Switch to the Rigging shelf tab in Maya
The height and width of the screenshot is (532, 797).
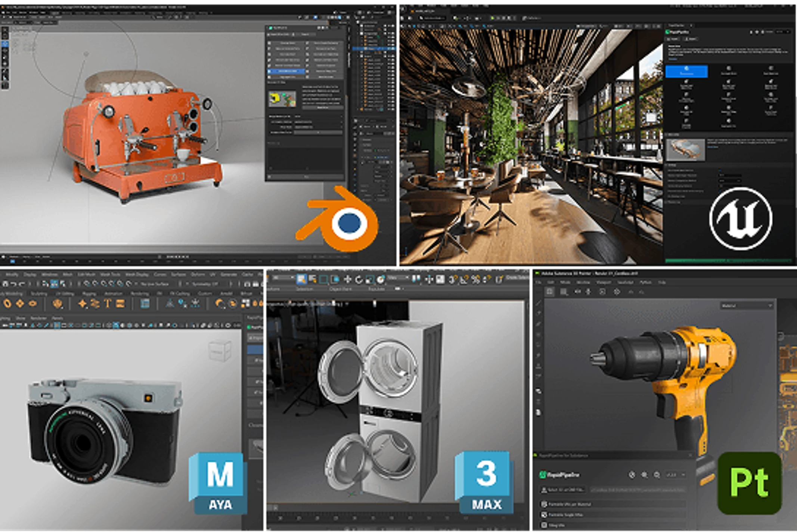coord(89,294)
